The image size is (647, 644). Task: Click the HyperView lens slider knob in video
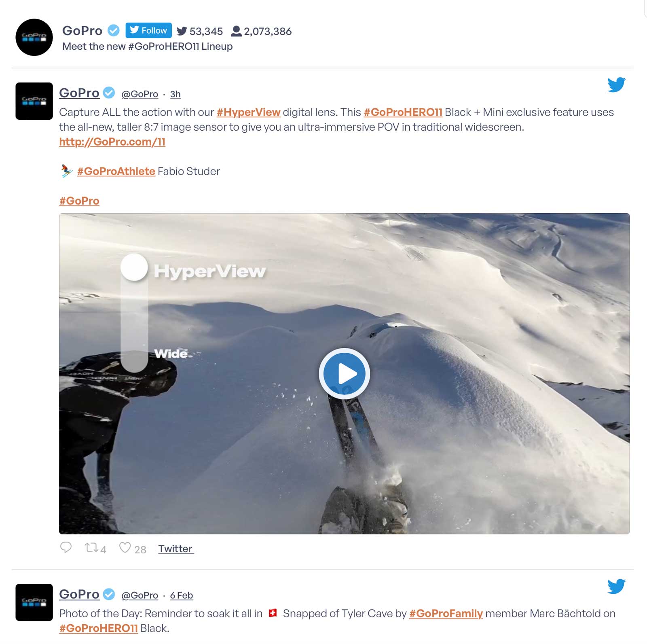tap(134, 267)
